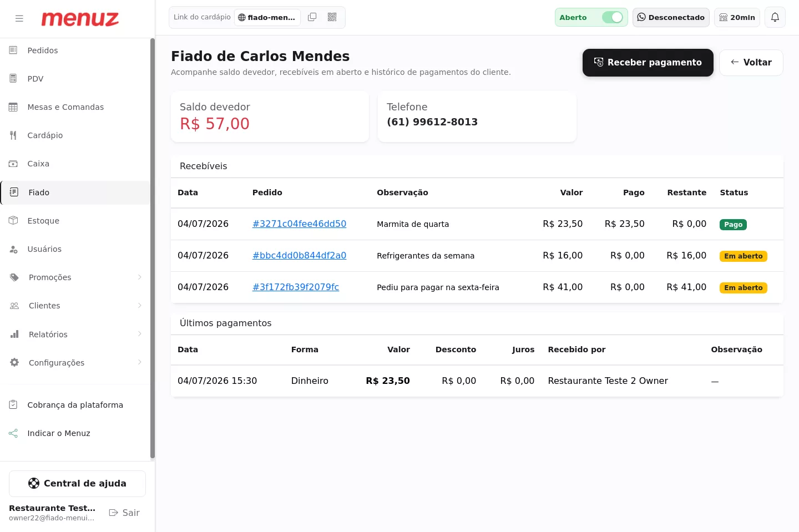Click the menuz logo

tap(80, 19)
